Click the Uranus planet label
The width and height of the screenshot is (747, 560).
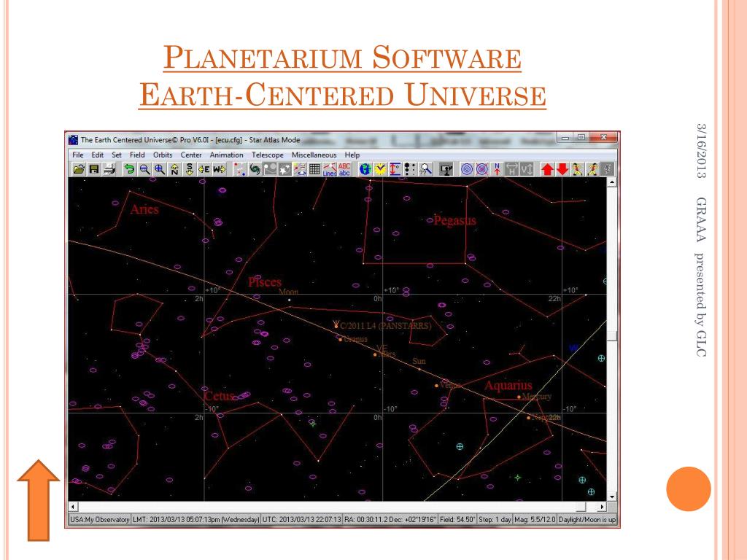pyautogui.click(x=355, y=339)
